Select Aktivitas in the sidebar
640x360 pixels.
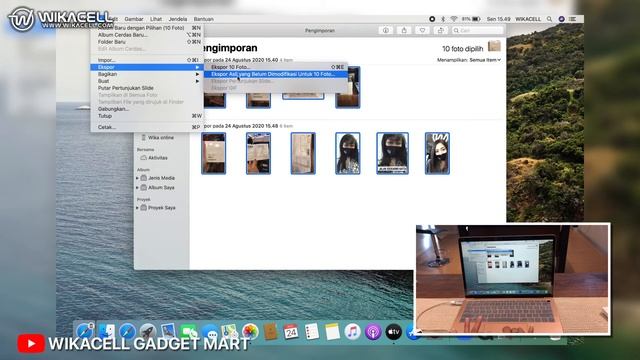click(x=158, y=158)
